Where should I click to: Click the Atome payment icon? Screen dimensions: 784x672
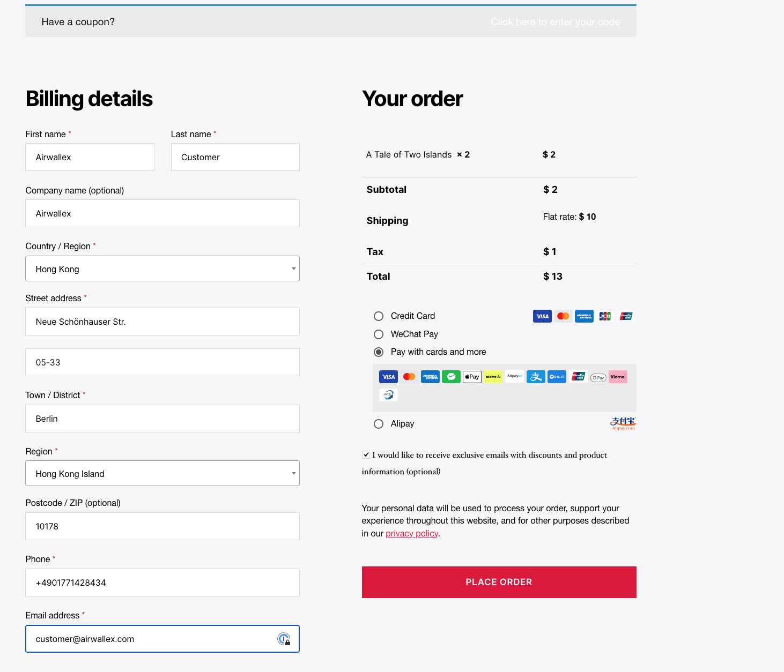tap(493, 377)
